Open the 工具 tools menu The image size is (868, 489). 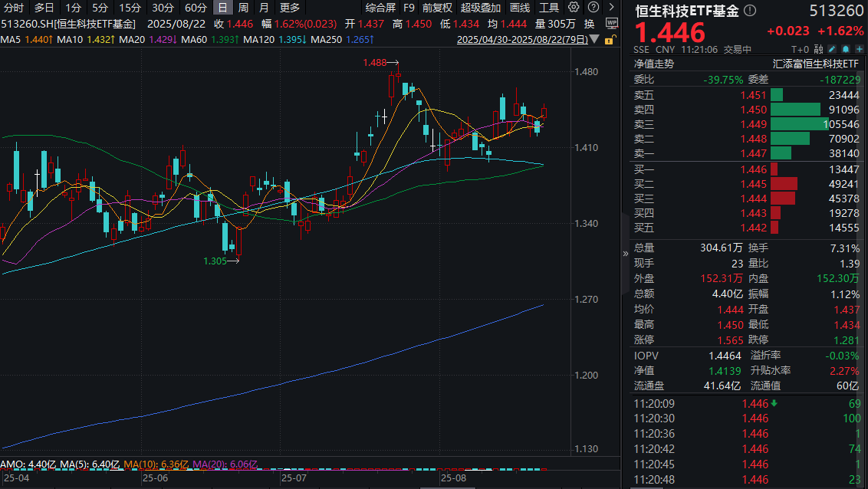click(x=549, y=8)
